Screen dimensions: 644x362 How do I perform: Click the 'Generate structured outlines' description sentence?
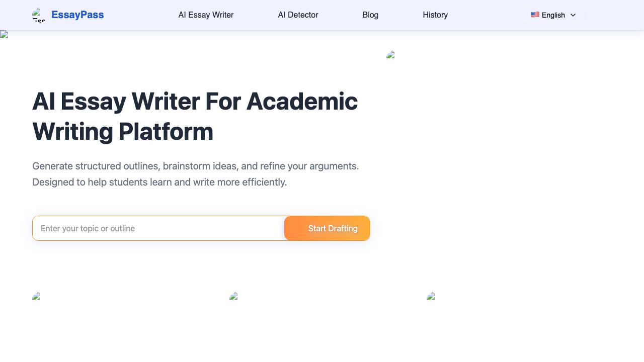[196, 166]
